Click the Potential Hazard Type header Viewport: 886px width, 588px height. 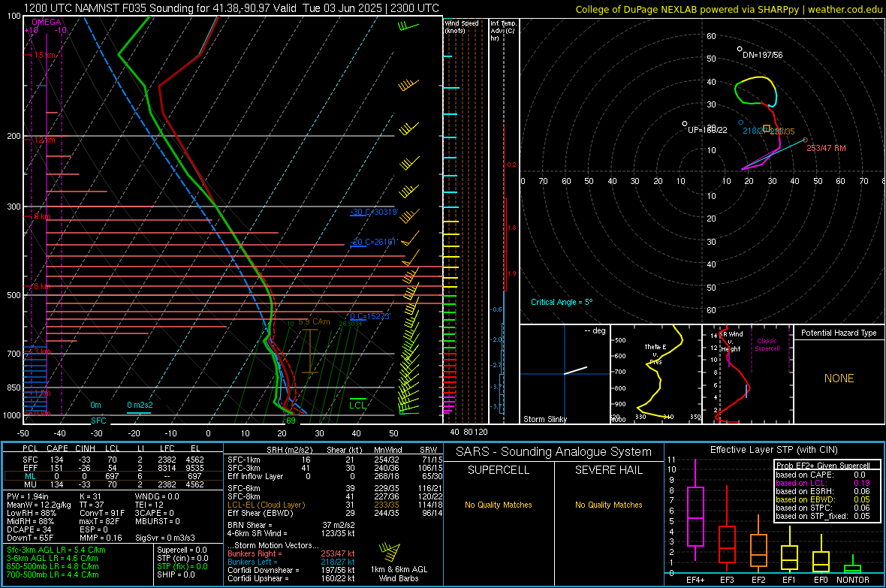(839, 333)
